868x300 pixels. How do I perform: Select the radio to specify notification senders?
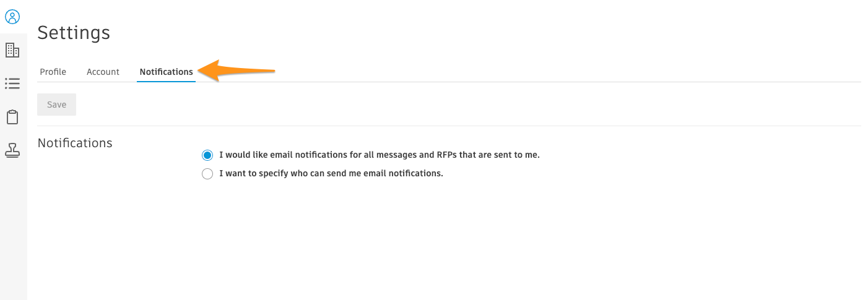(x=207, y=174)
